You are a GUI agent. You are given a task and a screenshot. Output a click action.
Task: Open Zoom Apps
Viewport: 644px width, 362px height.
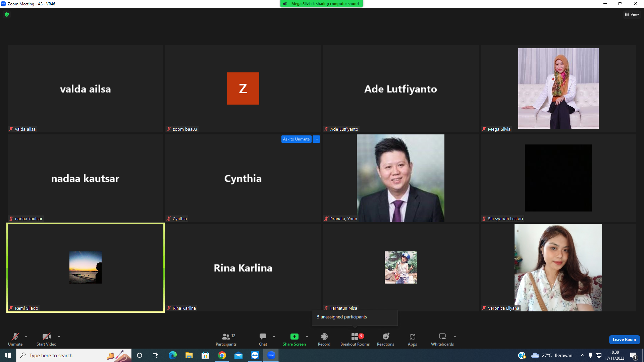point(413,339)
